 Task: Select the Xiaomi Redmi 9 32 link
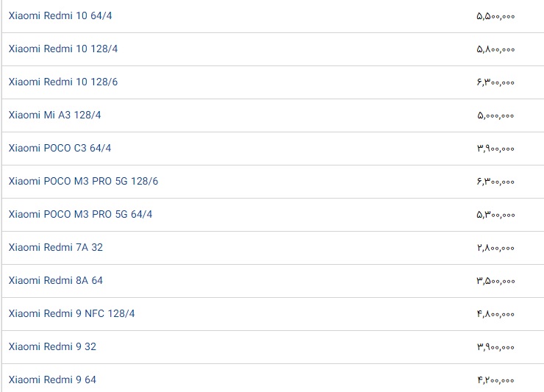tap(52, 346)
